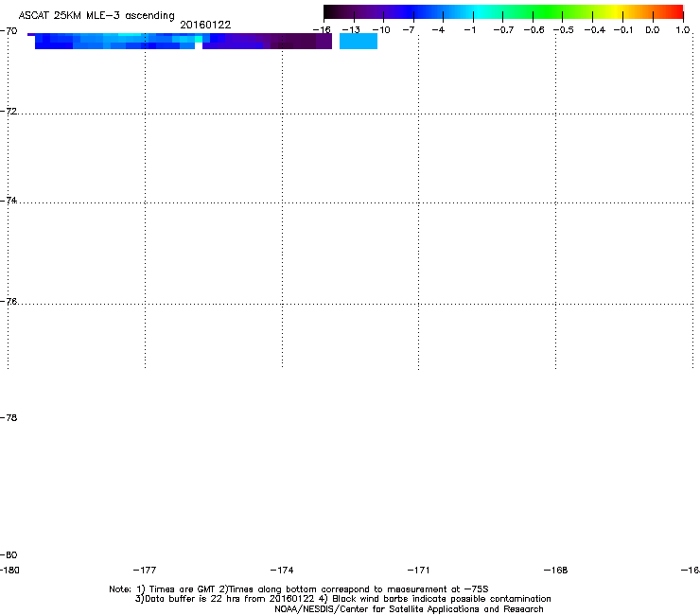Click the -0.1 colorbar tick label

pos(623,30)
